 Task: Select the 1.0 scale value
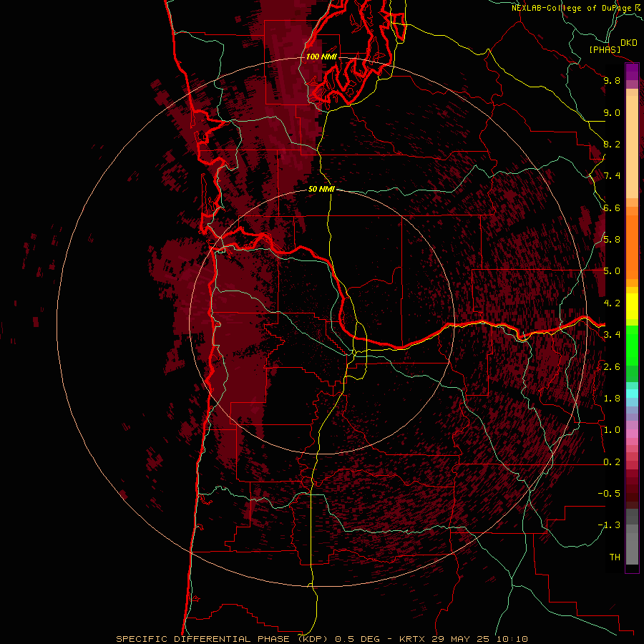[612, 430]
